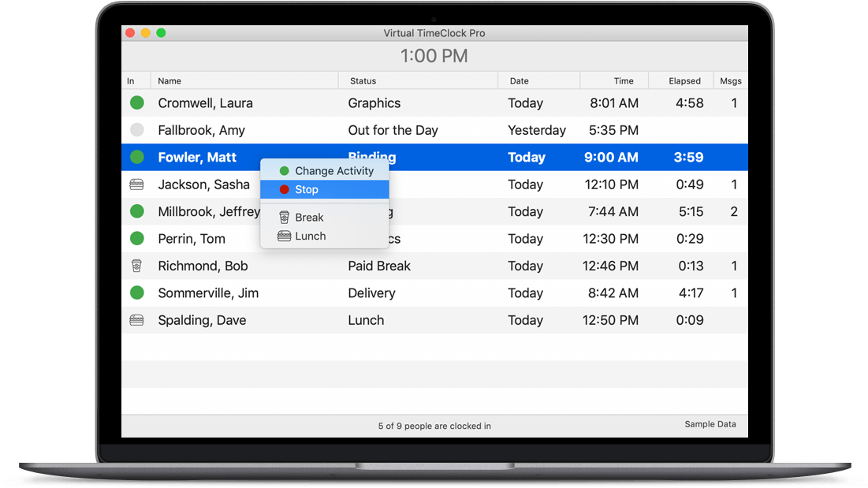Sort list by Elapsed column header
868x488 pixels.
click(x=684, y=81)
